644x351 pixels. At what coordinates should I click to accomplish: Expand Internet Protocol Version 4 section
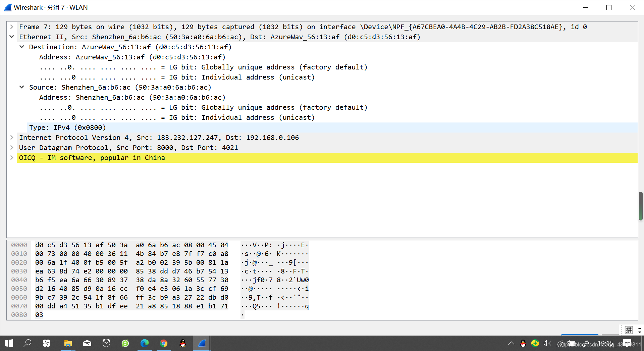click(12, 138)
